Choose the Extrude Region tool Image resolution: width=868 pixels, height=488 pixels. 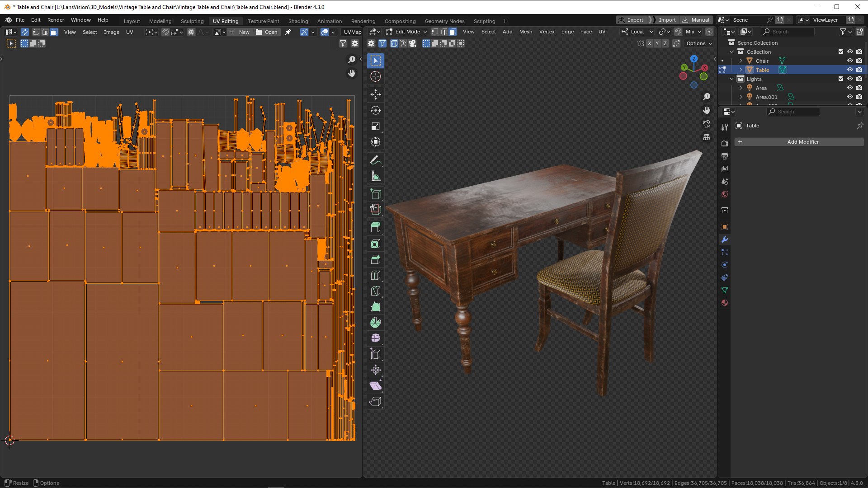point(375,227)
